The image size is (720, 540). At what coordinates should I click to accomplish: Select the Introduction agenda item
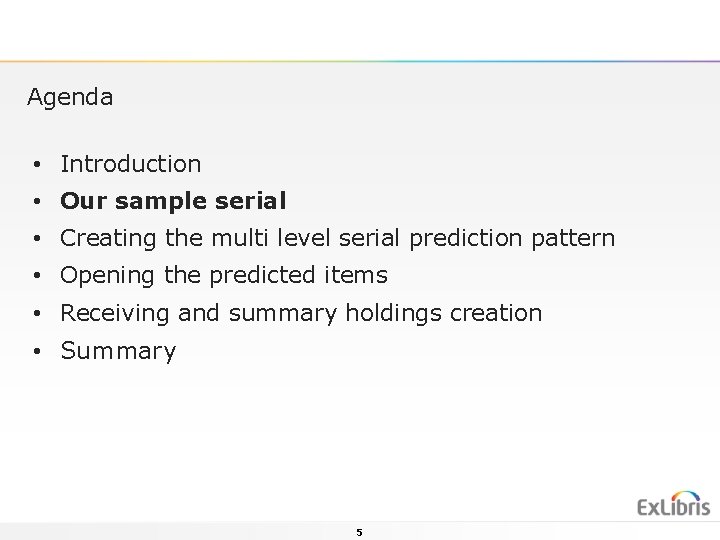click(x=130, y=164)
